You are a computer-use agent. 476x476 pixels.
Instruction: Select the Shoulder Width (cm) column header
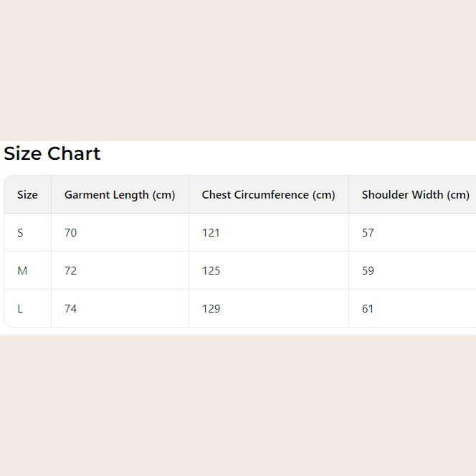(x=415, y=195)
